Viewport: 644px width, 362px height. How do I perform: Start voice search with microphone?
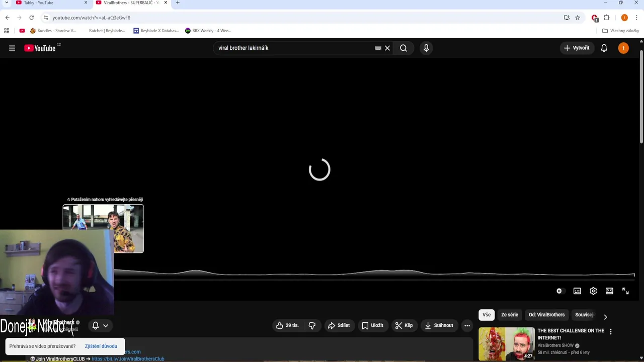(x=426, y=48)
